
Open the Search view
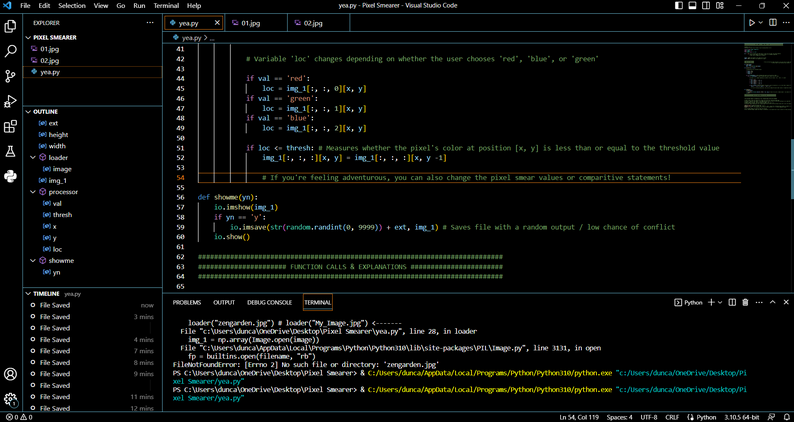[x=10, y=51]
